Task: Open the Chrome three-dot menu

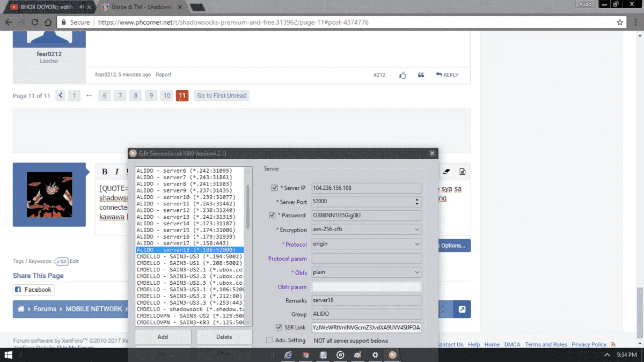Action: click(x=635, y=23)
